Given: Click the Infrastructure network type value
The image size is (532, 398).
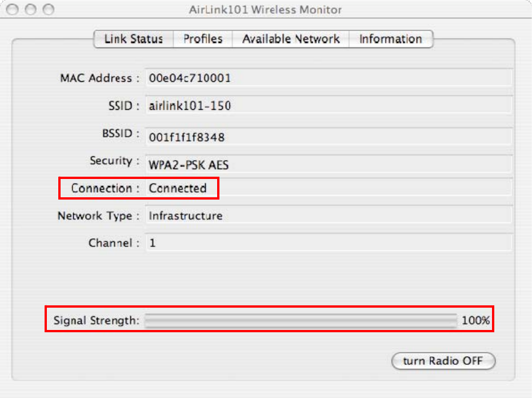Looking at the screenshot, I should 186,216.
